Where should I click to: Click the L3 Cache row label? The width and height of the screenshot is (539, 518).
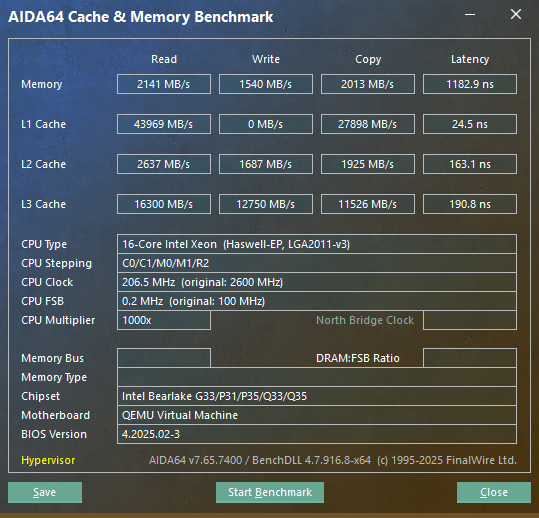click(x=43, y=204)
